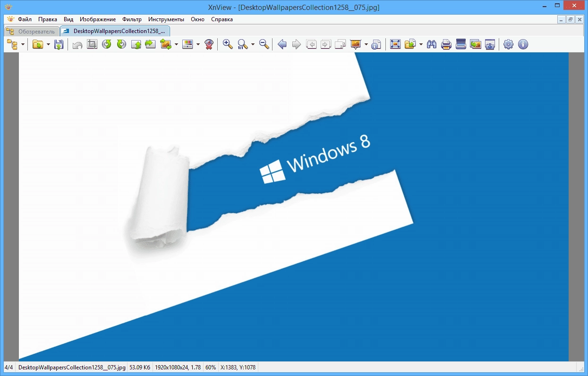588x376 pixels.
Task: Click the status bar filename DesktopWallpapersCollection1258__075.jpg
Action: pos(72,367)
